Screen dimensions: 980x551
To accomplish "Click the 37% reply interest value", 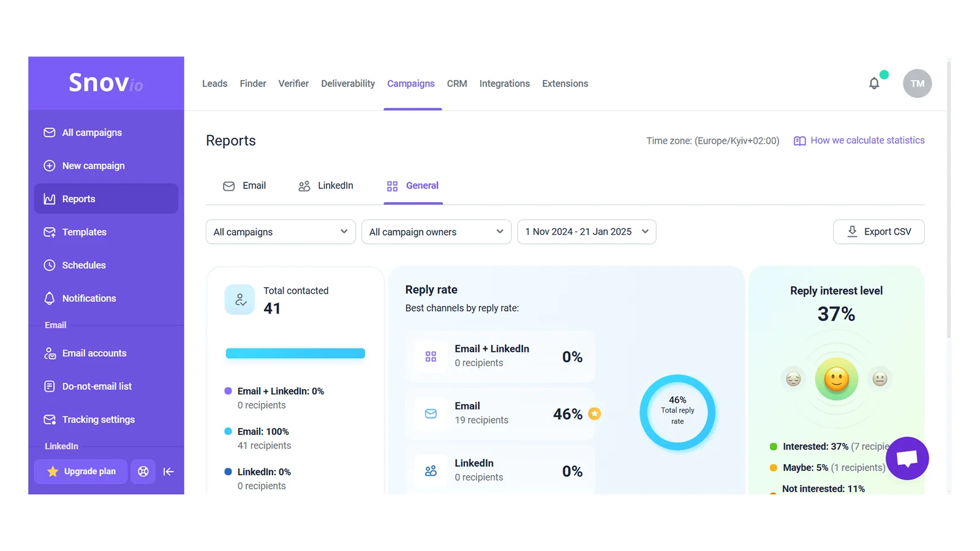I will 836,314.
